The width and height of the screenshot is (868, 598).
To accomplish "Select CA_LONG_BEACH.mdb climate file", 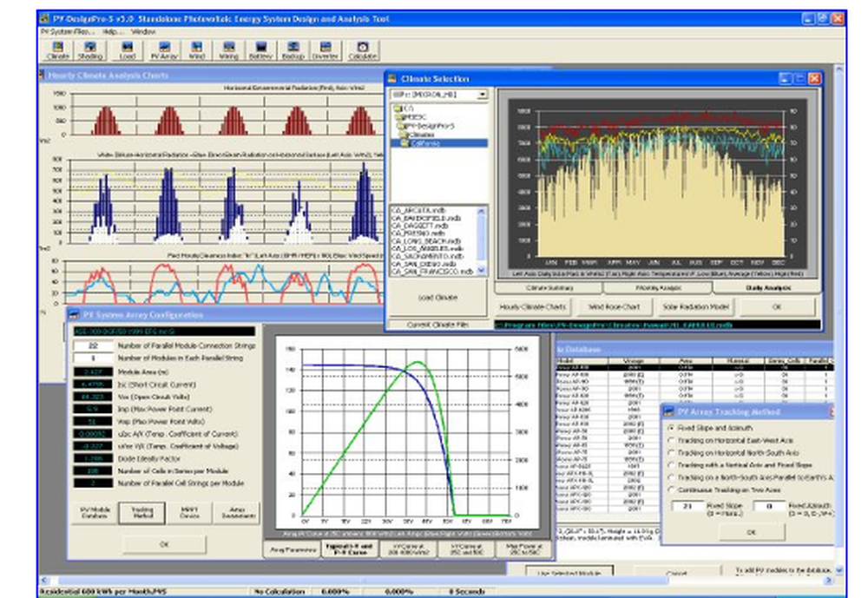I will tap(426, 241).
